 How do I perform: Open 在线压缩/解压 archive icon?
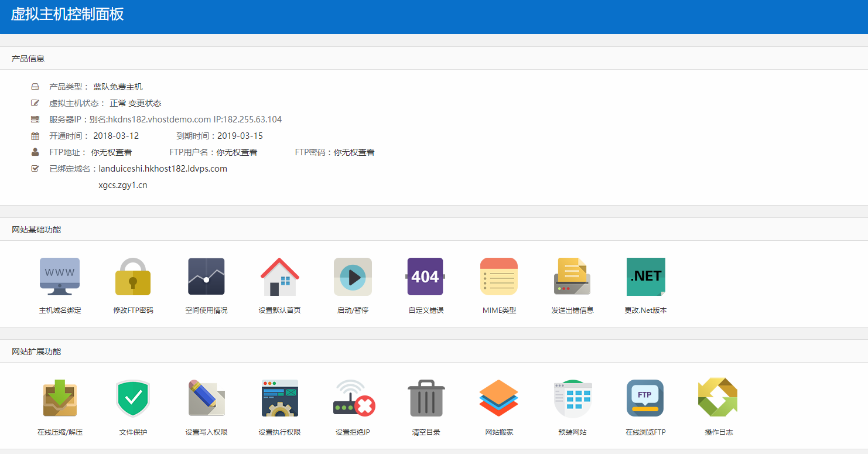tap(60, 398)
